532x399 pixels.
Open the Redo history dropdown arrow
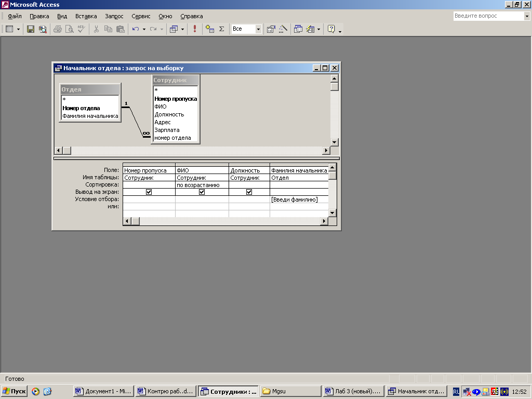pyautogui.click(x=162, y=29)
